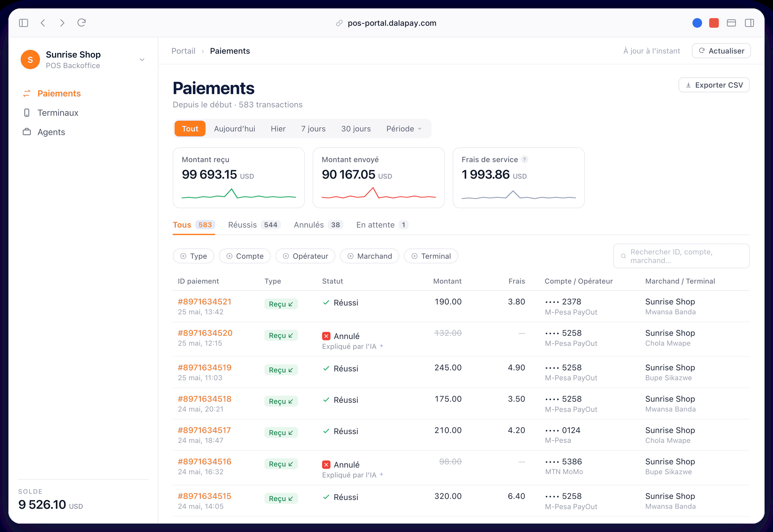The height and width of the screenshot is (532, 773).
Task: Open the tab overview icon in browser toolbar
Action: (x=731, y=23)
